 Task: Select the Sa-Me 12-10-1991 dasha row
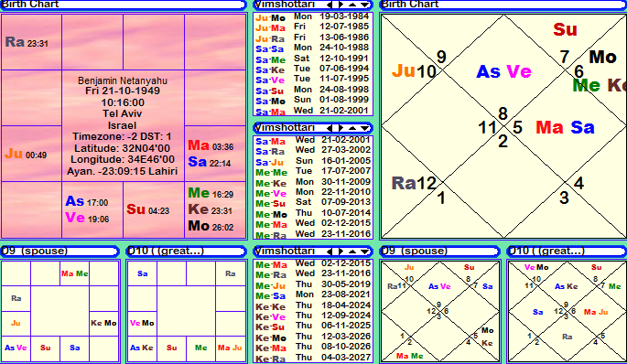(313, 59)
